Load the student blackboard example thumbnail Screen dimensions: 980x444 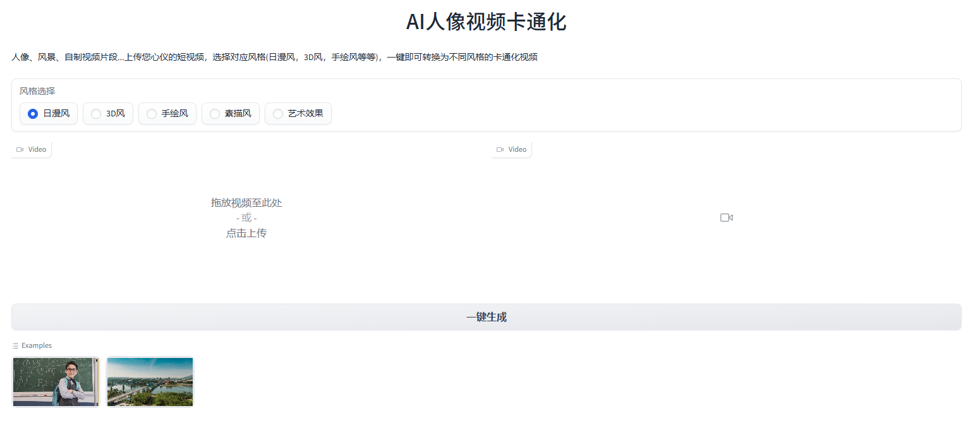pyautogui.click(x=56, y=381)
